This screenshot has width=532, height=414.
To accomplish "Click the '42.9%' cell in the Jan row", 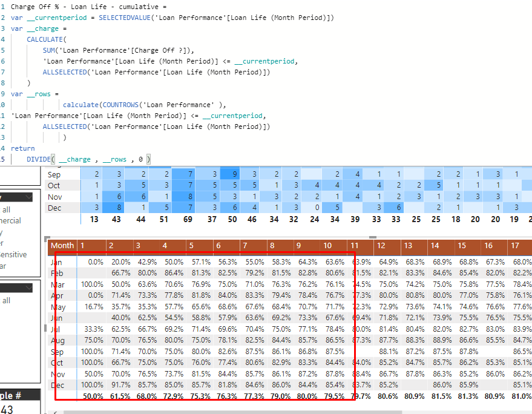I will click(x=147, y=262).
